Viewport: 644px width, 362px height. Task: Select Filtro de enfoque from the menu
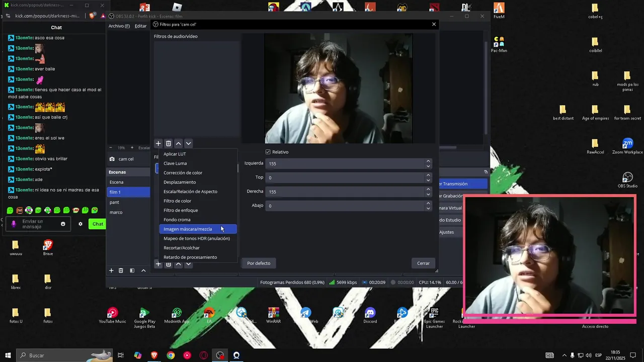(198, 210)
